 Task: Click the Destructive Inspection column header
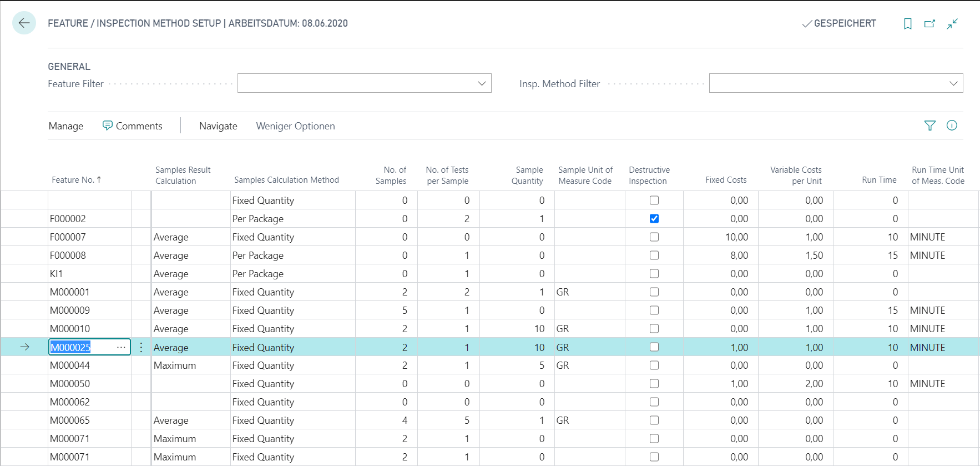click(649, 175)
